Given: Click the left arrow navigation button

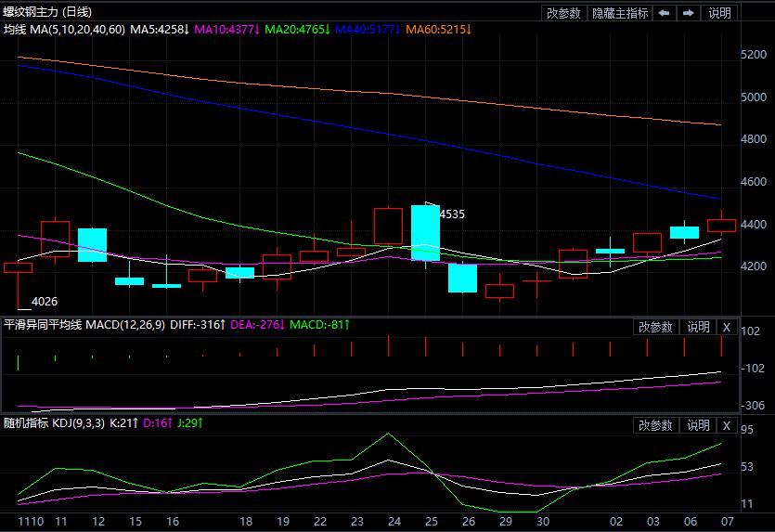Looking at the screenshot, I should tap(664, 13).
